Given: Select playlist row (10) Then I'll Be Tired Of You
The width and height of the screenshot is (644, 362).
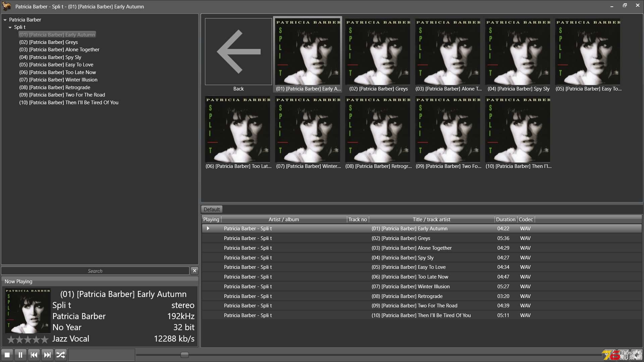Looking at the screenshot, I should 422,315.
